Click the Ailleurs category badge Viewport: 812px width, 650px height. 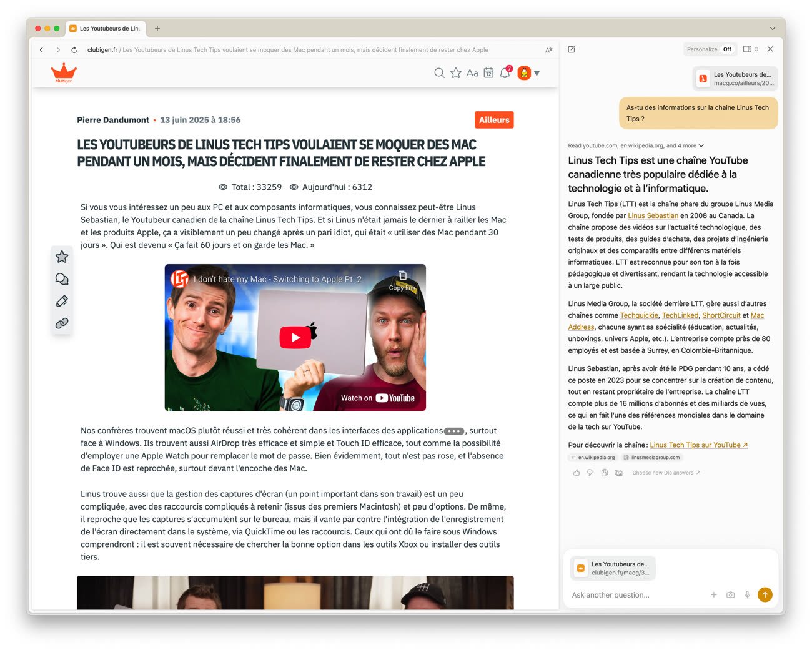tap(494, 120)
